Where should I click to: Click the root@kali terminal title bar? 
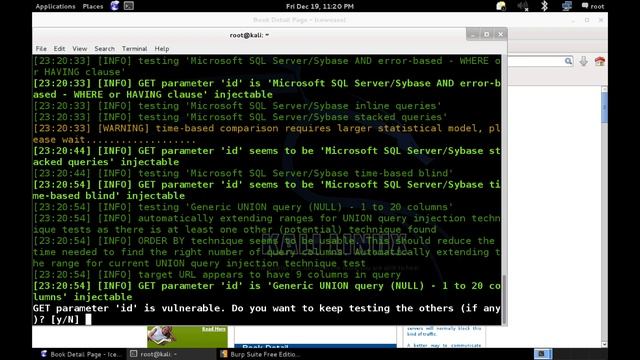pyautogui.click(x=249, y=35)
